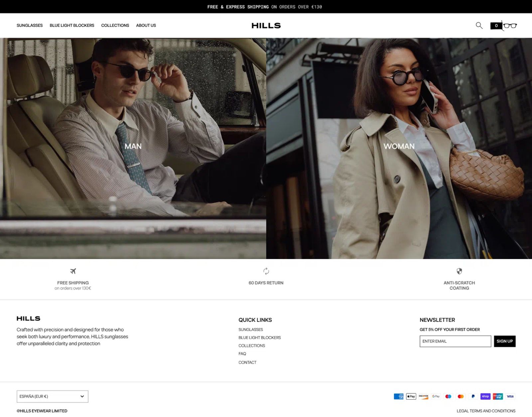Screen dimensions: 532x417
Task: Open the Blue Light Blockers header menu
Action: 72,25
